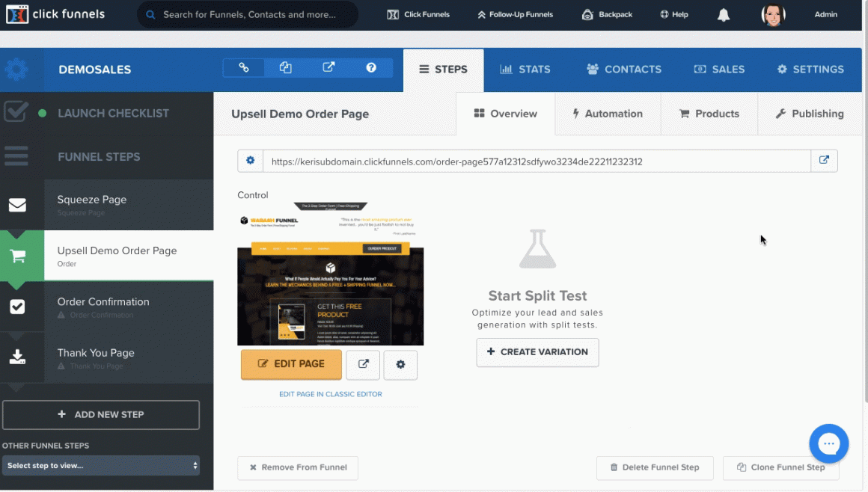
Task: Open the notifications bell
Action: coord(724,15)
